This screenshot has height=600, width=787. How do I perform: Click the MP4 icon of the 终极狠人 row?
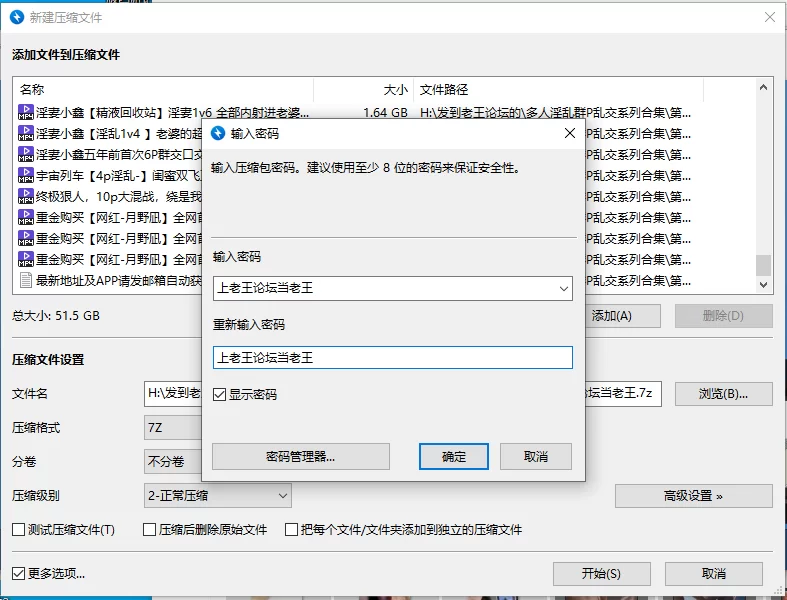click(26, 196)
